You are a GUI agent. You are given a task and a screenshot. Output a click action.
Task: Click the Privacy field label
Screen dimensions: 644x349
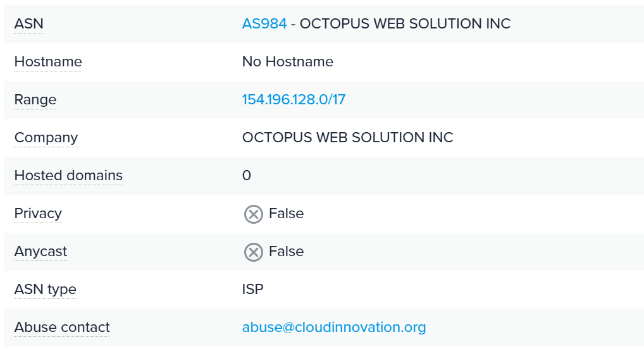38,214
